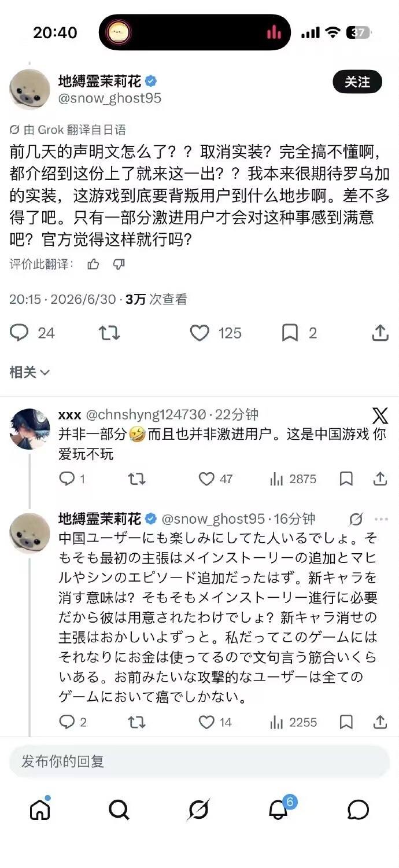Open more options on snow_ghost95 reply

pos(381,519)
